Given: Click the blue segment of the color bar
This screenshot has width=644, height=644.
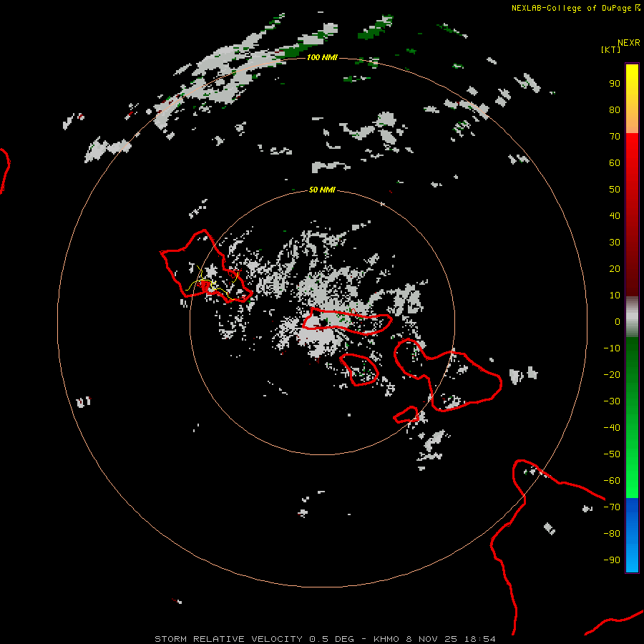Looking at the screenshot, I should (632, 535).
